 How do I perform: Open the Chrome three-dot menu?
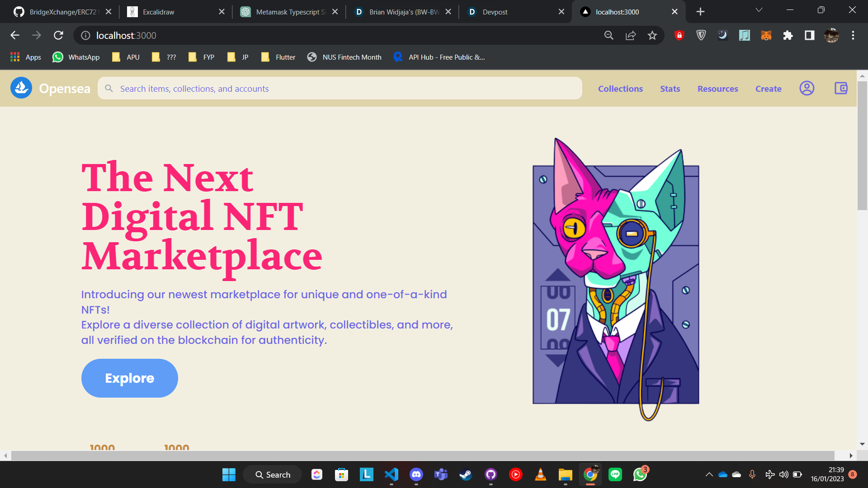(853, 35)
